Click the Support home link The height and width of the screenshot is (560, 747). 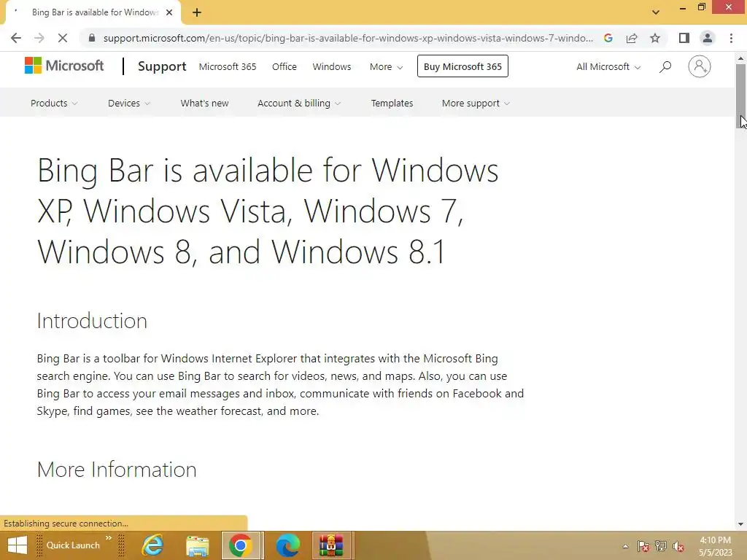click(162, 66)
